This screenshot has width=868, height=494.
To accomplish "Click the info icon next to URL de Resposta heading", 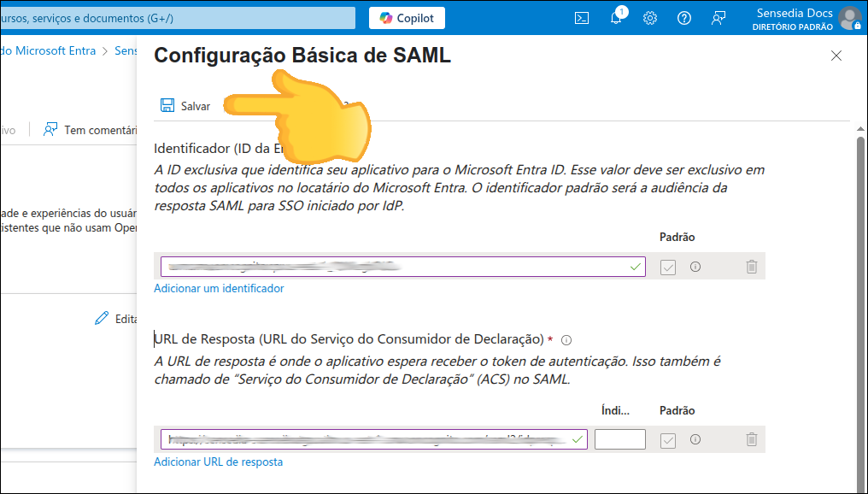I will click(566, 339).
